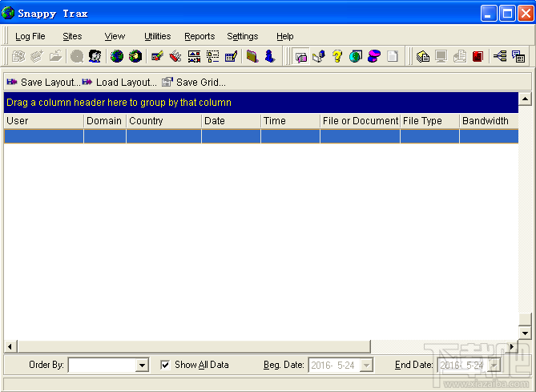Click the pink and blue pie charts icon
Screen dimensions: 536x392
(374, 56)
